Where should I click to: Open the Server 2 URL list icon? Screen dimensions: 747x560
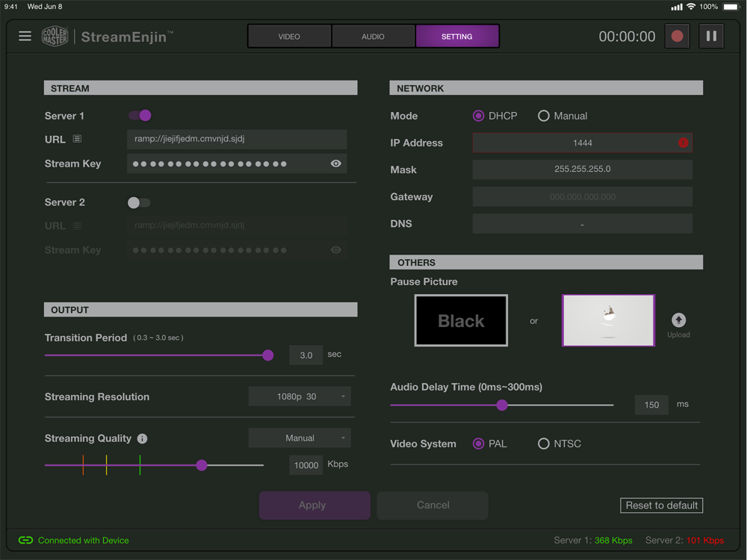click(x=77, y=225)
